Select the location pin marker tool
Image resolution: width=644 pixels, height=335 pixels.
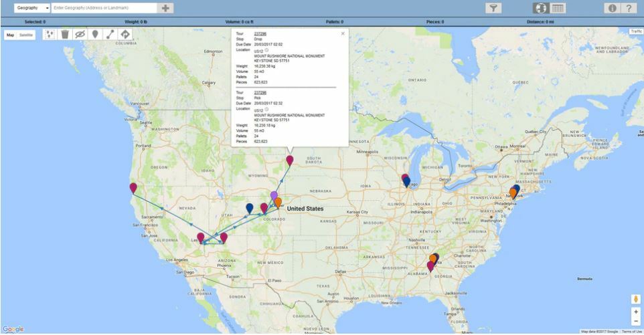click(x=95, y=34)
